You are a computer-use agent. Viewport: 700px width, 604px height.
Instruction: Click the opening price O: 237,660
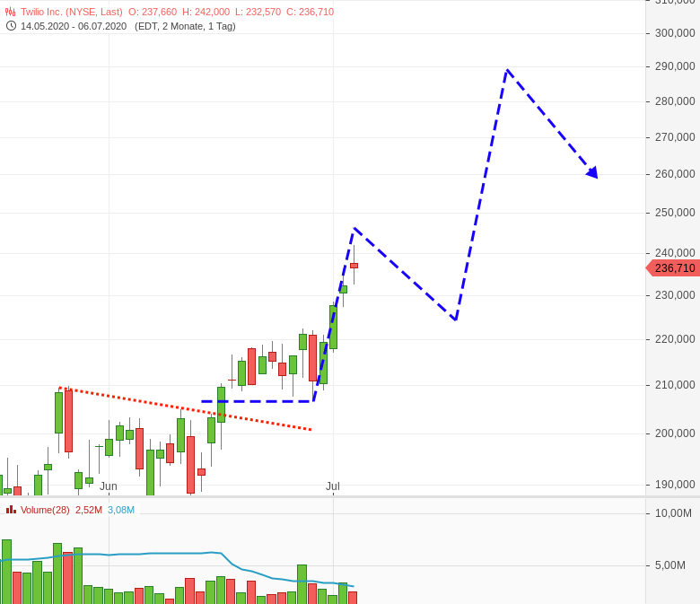(x=153, y=12)
